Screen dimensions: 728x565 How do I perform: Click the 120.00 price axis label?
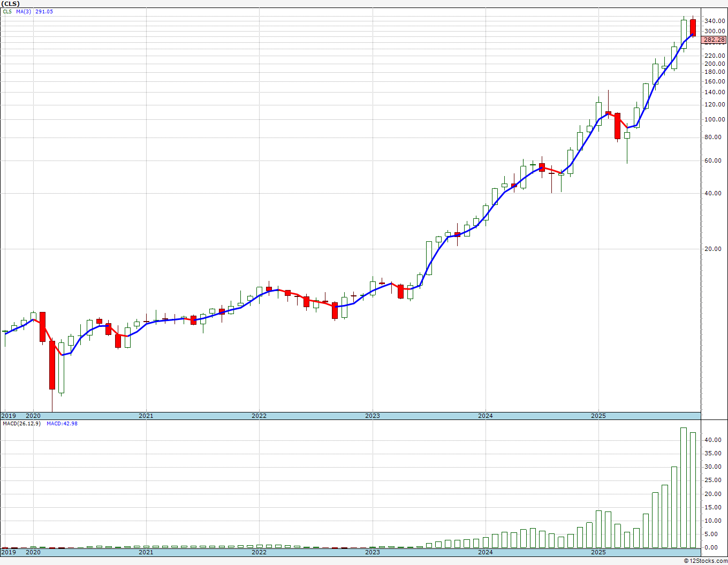click(x=715, y=105)
